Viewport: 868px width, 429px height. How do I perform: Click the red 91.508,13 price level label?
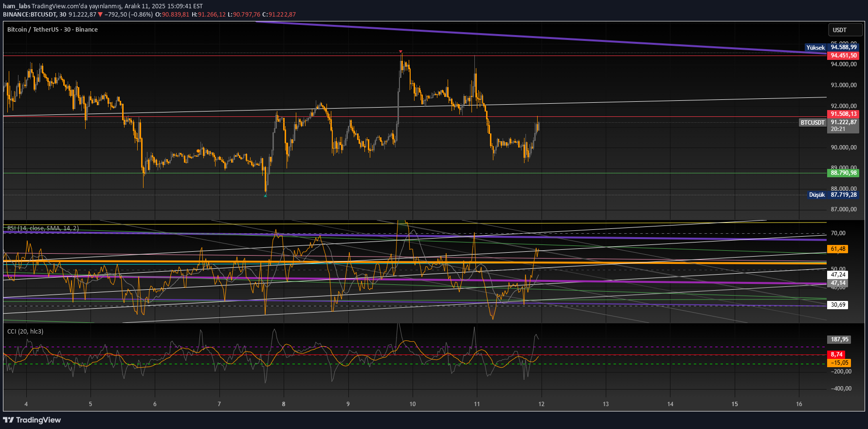coord(843,114)
